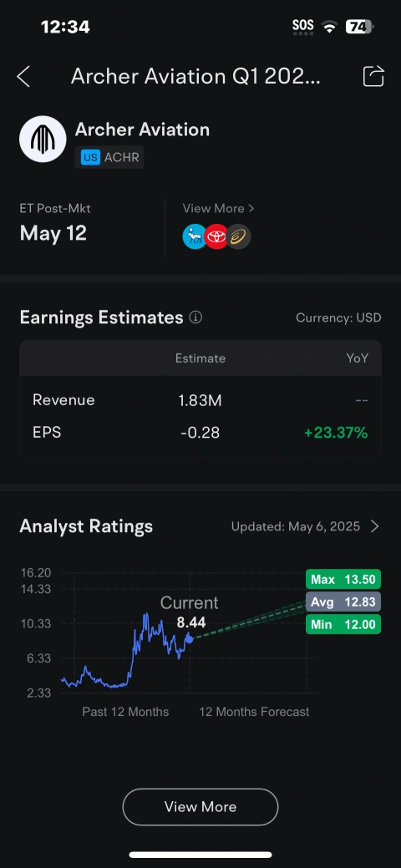Tap the Revenue estimate 1.83M
Image resolution: width=401 pixels, height=868 pixels.
(x=200, y=401)
